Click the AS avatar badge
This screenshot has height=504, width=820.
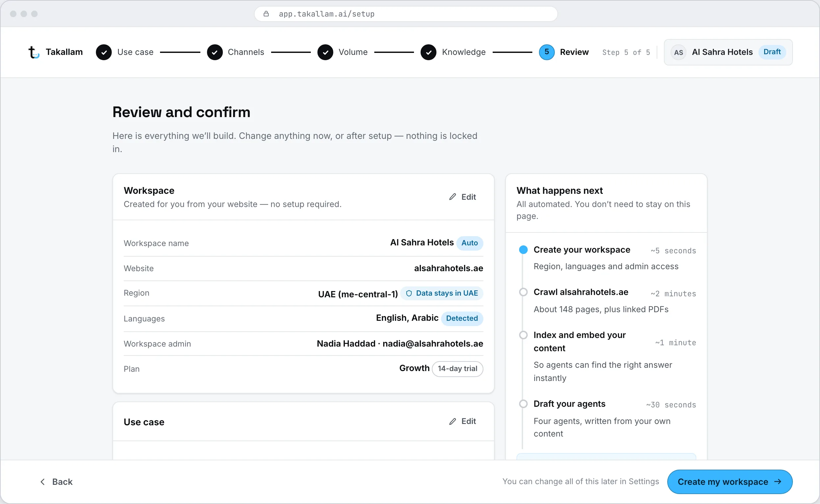click(678, 52)
